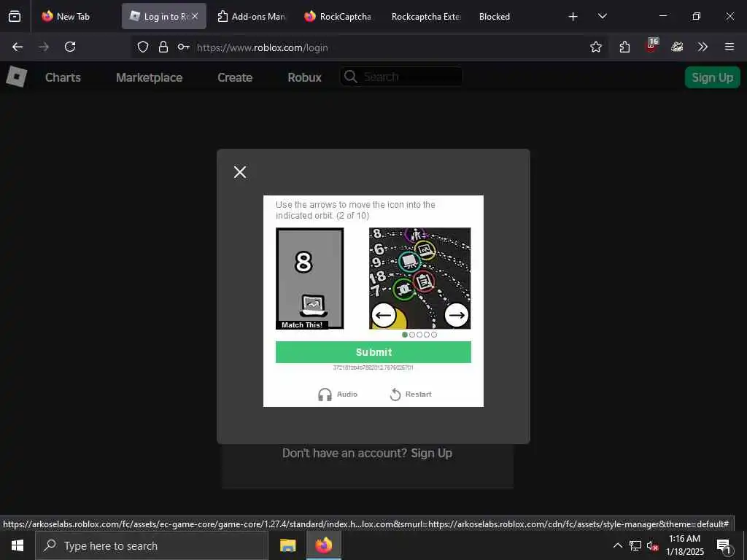The width and height of the screenshot is (747, 560).
Task: Click the Roblox Search field
Action: tap(401, 77)
